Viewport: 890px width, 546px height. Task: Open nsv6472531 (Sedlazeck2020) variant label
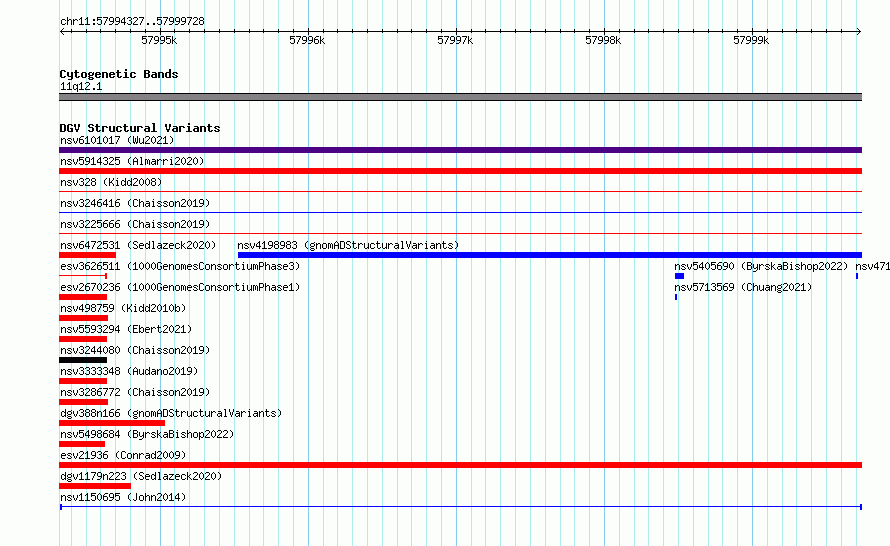click(138, 245)
